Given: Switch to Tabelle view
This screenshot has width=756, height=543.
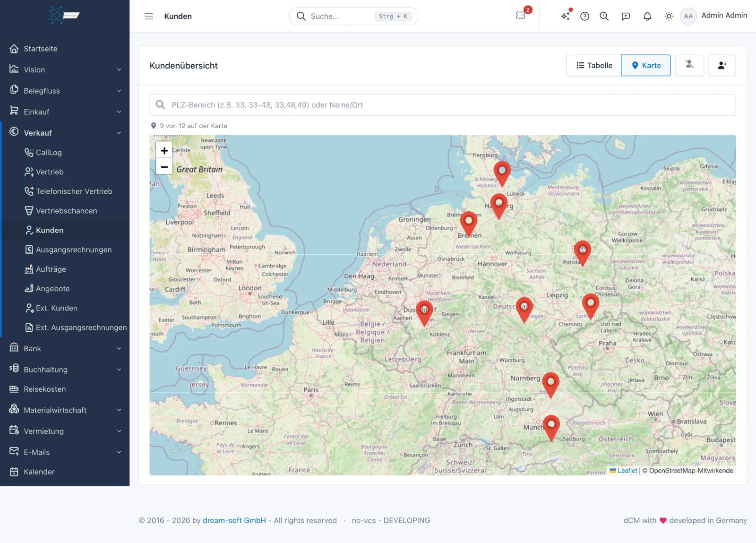Looking at the screenshot, I should click(594, 65).
